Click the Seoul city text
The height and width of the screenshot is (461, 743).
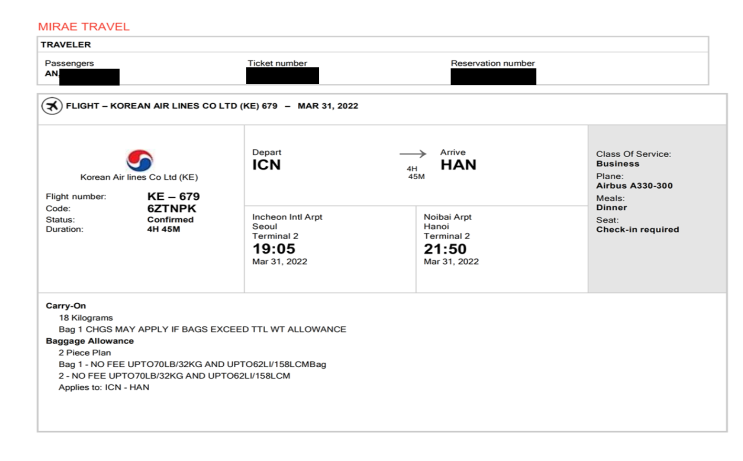point(264,226)
